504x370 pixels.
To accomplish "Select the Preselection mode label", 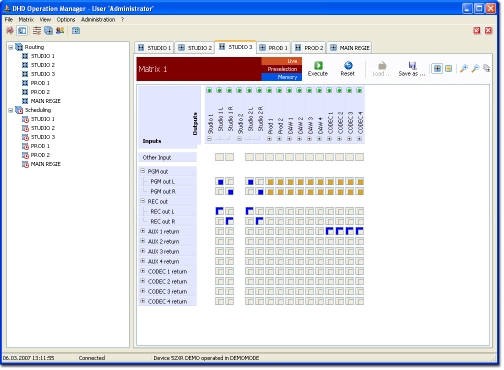I will [283, 69].
